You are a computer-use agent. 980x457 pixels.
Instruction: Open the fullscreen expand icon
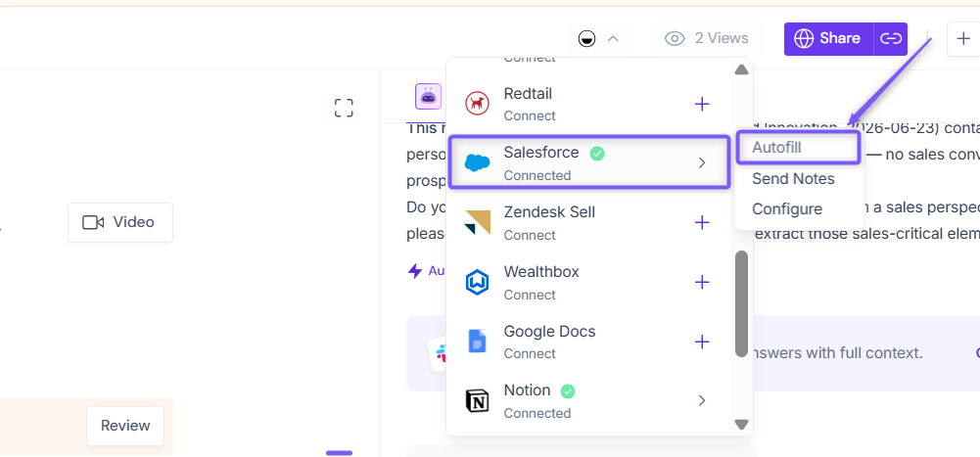[344, 108]
